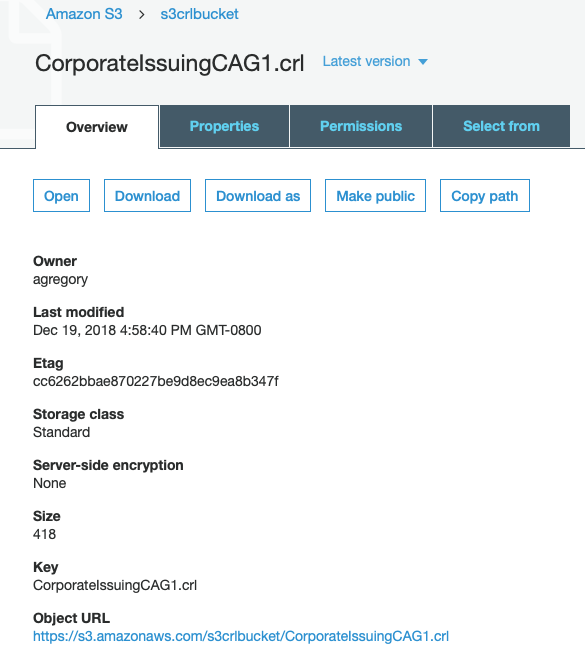The height and width of the screenshot is (660, 585).
Task: Open the Select from tab
Action: click(x=501, y=126)
